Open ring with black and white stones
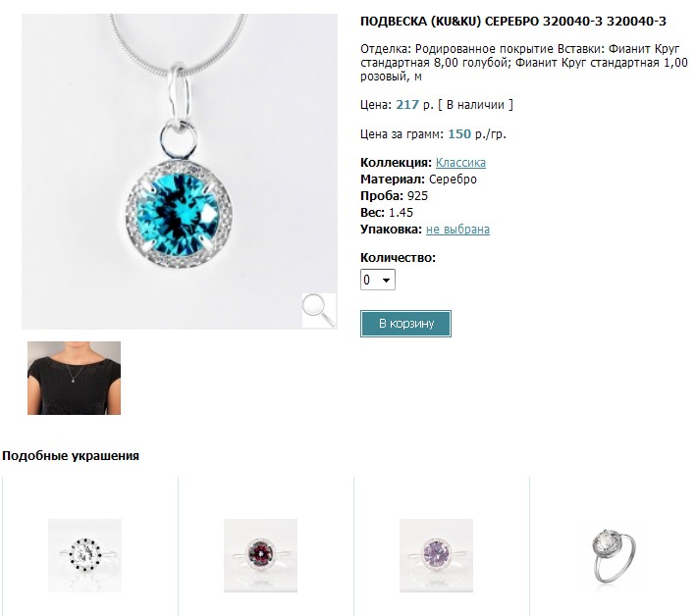The image size is (696, 616). tap(84, 555)
